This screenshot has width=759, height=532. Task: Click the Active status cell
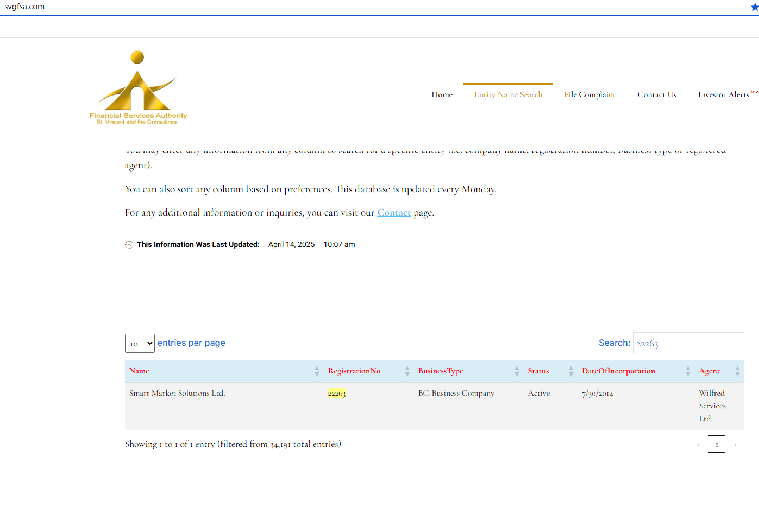[539, 394]
